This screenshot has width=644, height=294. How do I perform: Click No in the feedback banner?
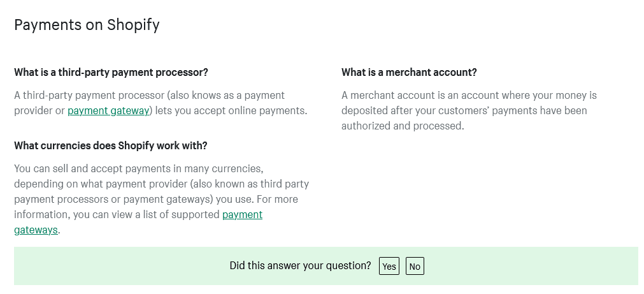[x=415, y=266]
